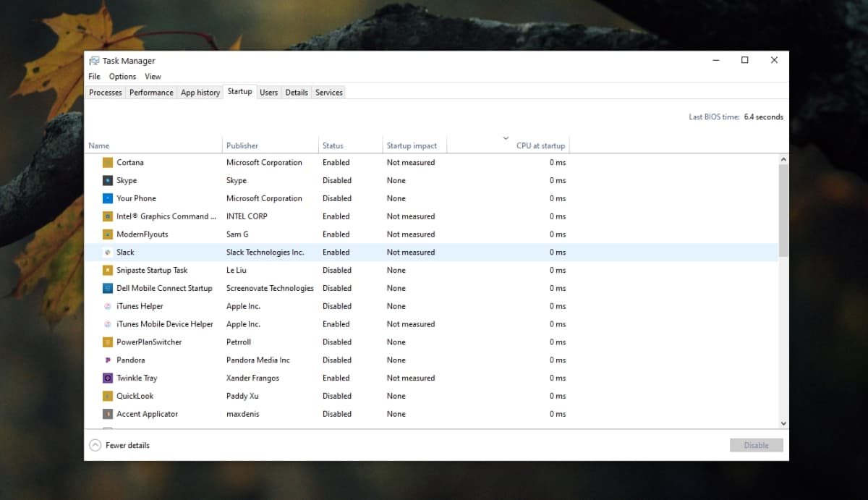
Task: Click the Skype app icon
Action: pos(108,181)
